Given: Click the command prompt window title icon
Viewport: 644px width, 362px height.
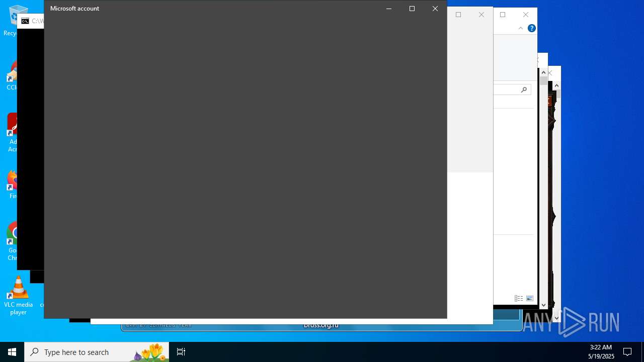Looking at the screenshot, I should 25,21.
